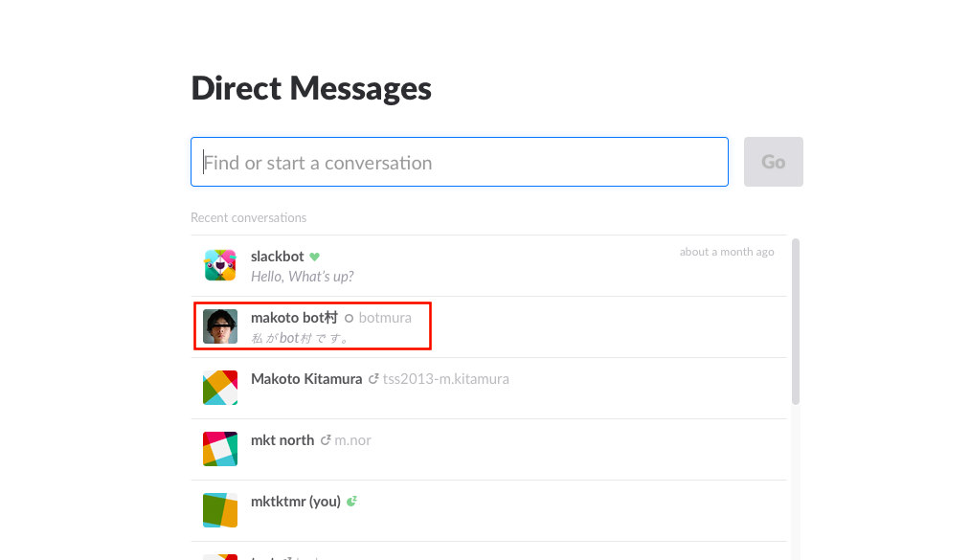Screen dimensions: 970x560
Task: Open the mkt north direct message
Action: pos(488,449)
